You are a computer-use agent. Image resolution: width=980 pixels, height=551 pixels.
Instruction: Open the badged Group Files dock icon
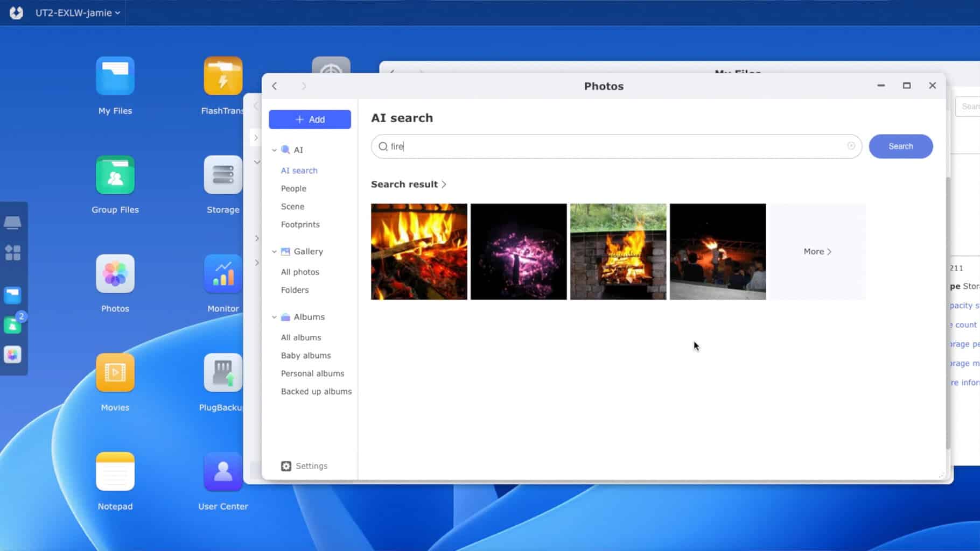[13, 324]
